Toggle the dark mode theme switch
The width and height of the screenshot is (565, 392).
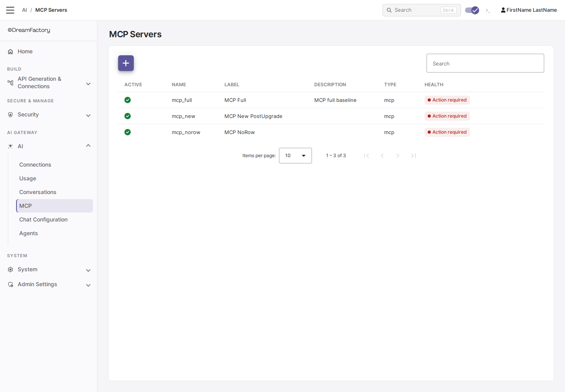(472, 10)
